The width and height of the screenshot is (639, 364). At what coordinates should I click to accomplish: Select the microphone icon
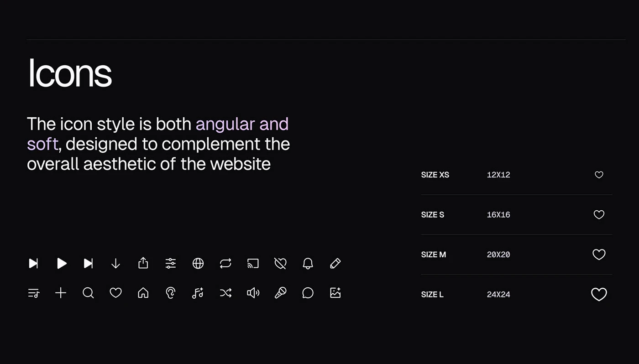point(280,293)
